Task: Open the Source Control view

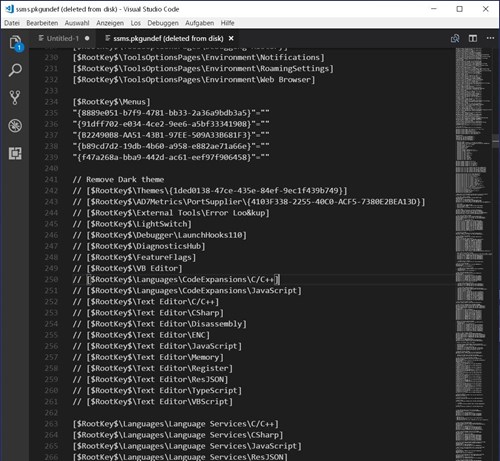Action: [x=15, y=98]
